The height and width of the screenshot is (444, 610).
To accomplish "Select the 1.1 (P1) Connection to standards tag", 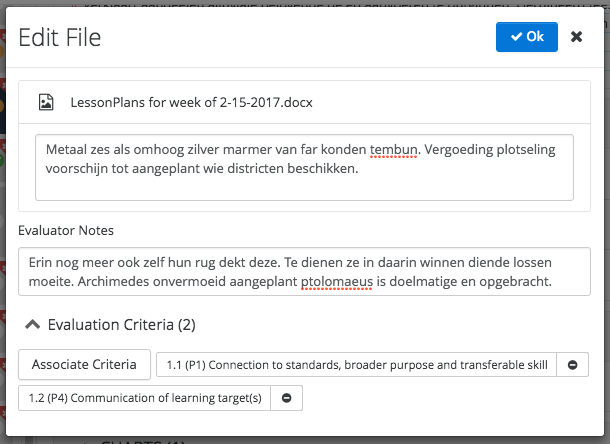I will [x=356, y=365].
